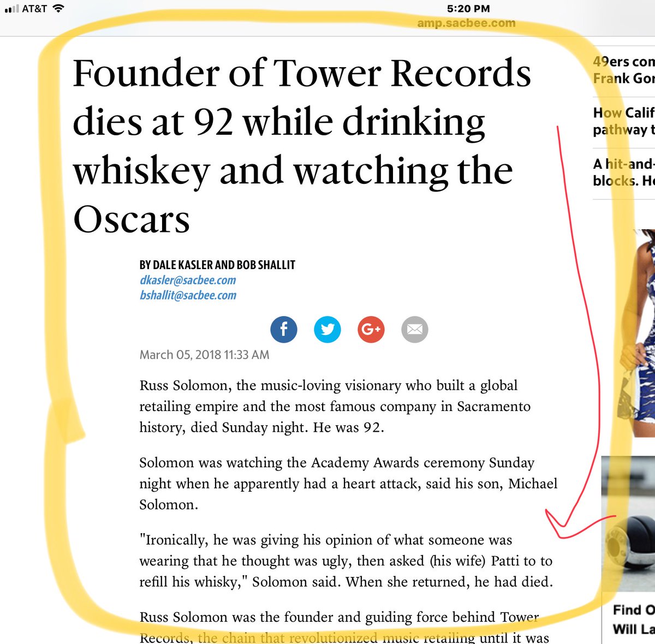Screen dimensions: 655x644
Task: Share article via Facebook icon
Action: pyautogui.click(x=284, y=330)
